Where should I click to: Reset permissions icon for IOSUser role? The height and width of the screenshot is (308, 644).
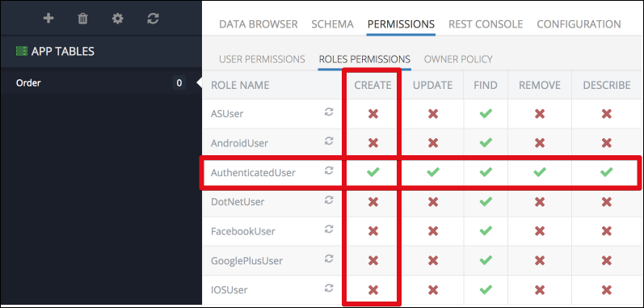click(x=329, y=289)
